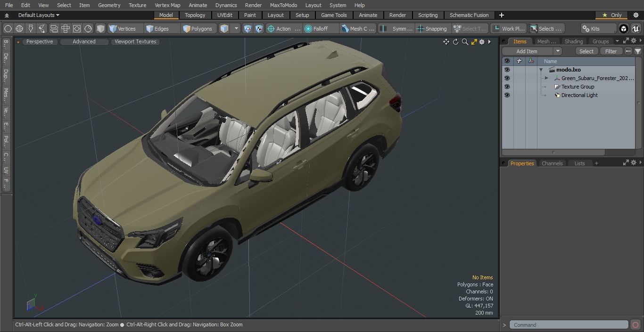The image size is (644, 332).
Task: Expand the Green_Subaru_Forester item
Action: click(x=546, y=78)
